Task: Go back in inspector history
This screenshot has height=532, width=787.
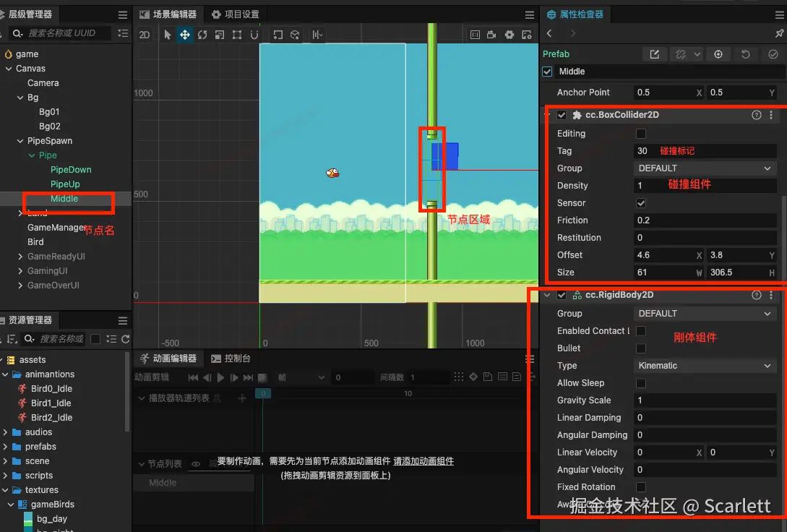Action: pos(549,33)
